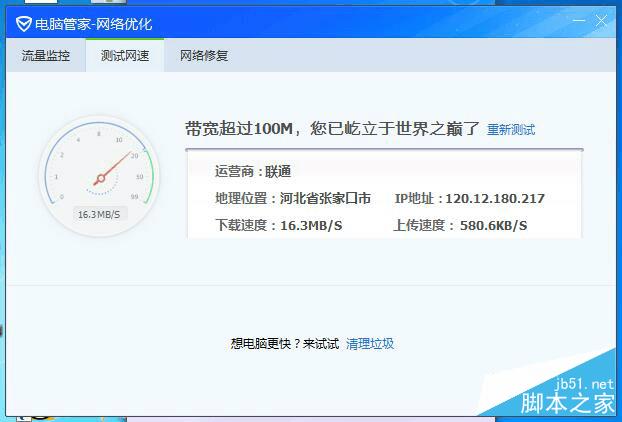622x422 pixels.
Task: Click the 电脑管家-网络优化 window title
Action: [x=94, y=24]
